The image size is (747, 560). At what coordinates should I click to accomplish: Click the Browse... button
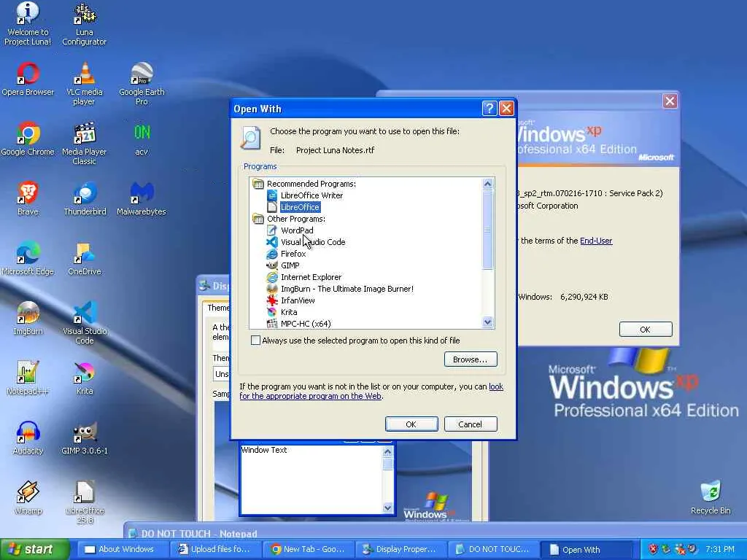[x=471, y=359]
